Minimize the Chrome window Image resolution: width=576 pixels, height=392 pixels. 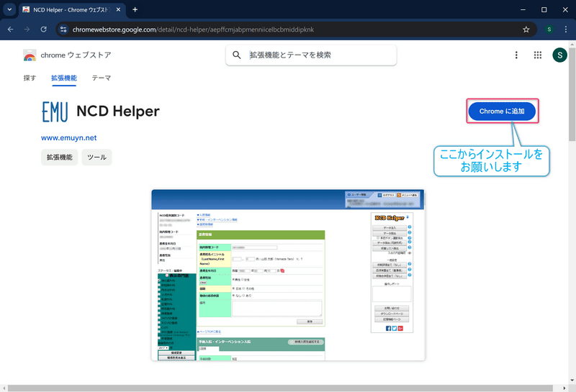click(x=523, y=9)
